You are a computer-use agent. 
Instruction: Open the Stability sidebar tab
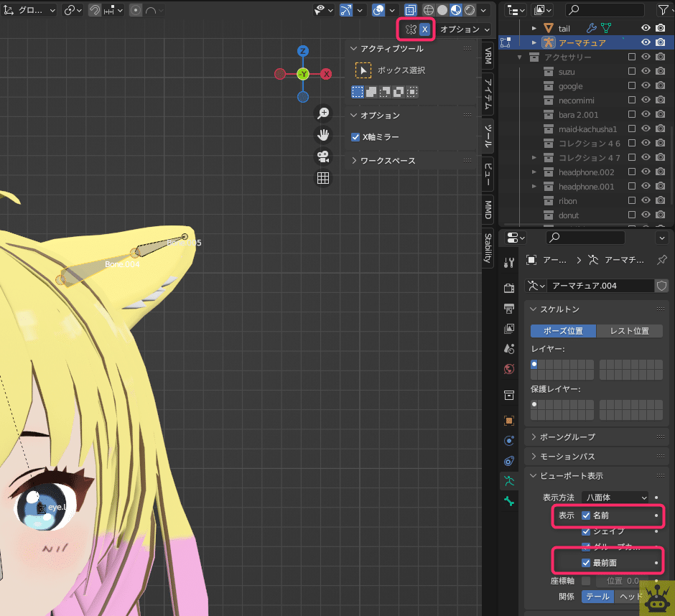(x=488, y=248)
